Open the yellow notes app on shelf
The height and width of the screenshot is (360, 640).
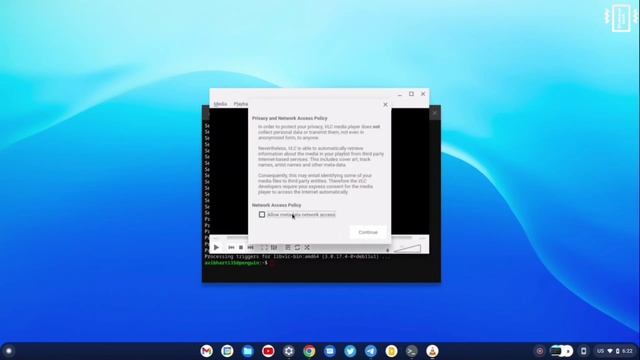(x=391, y=351)
